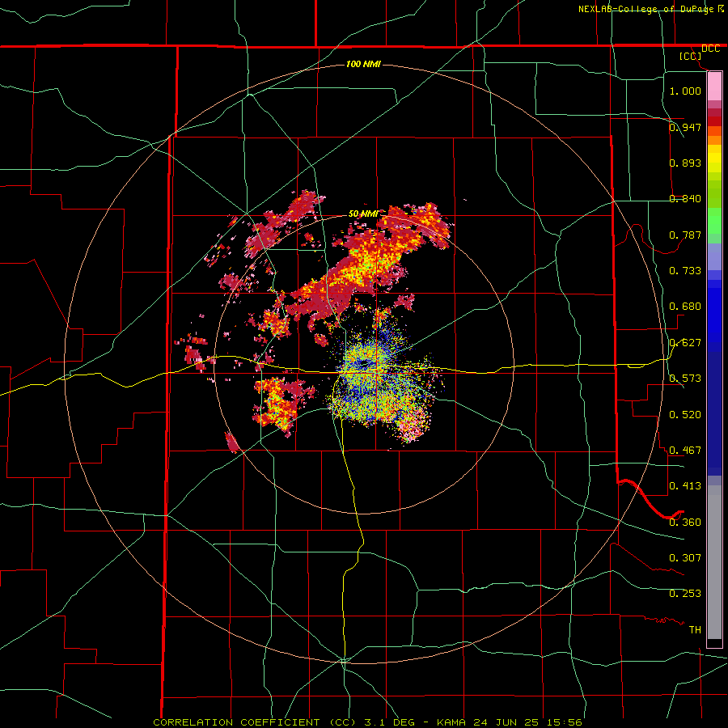This screenshot has width=728, height=728.
Task: Select the 0.947 scale value
Action: 685,127
